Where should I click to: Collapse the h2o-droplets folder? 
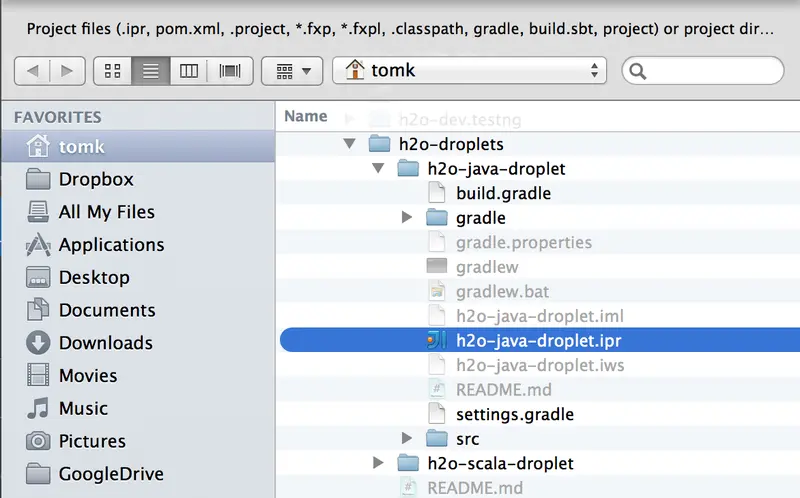[x=349, y=144]
